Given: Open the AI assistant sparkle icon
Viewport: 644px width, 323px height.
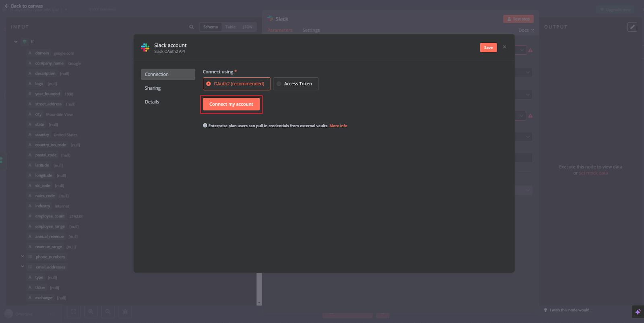Looking at the screenshot, I should click(638, 312).
